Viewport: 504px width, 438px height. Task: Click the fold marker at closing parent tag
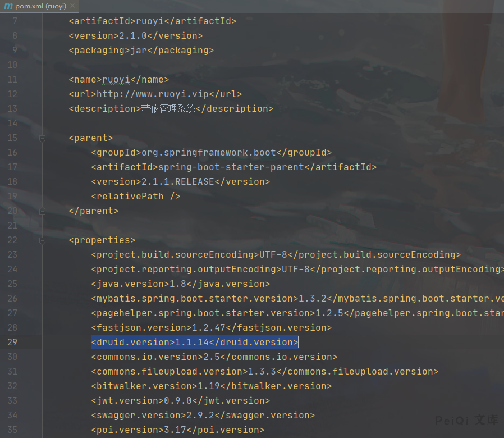pos(42,211)
